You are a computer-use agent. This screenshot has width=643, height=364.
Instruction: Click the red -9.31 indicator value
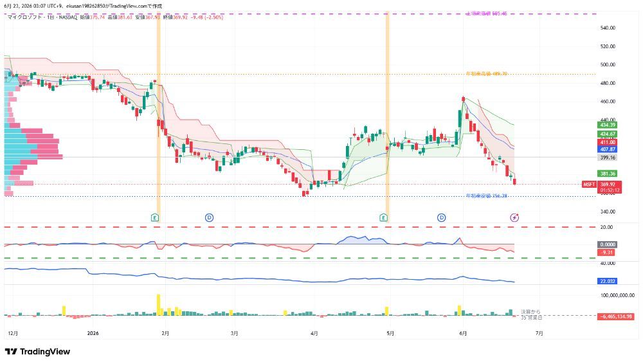(606, 252)
